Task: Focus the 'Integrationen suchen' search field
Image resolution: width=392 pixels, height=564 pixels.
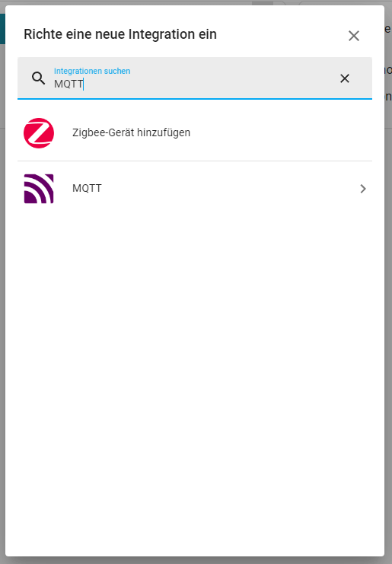Action: click(x=195, y=78)
